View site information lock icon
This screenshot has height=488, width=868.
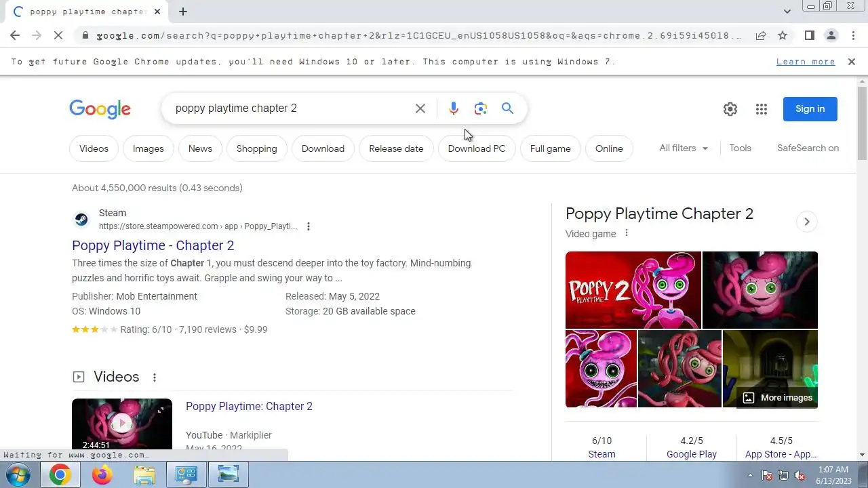click(x=85, y=35)
